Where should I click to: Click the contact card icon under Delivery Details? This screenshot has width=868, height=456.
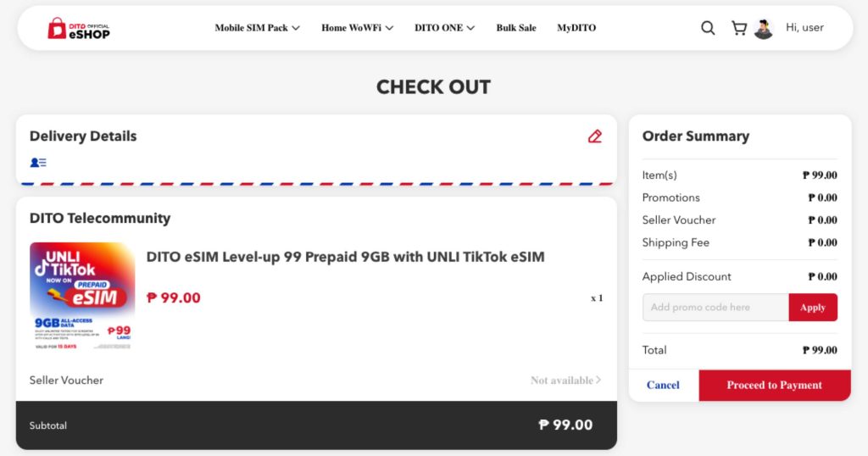(38, 162)
